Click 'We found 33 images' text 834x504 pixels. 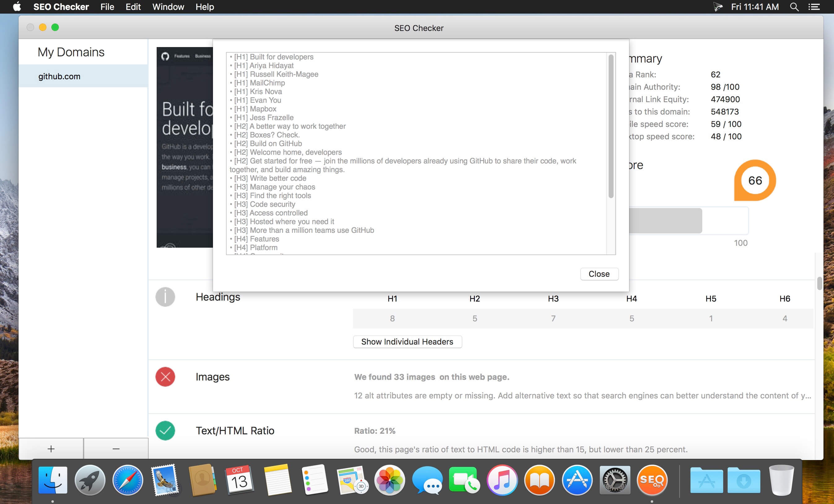pos(395,377)
